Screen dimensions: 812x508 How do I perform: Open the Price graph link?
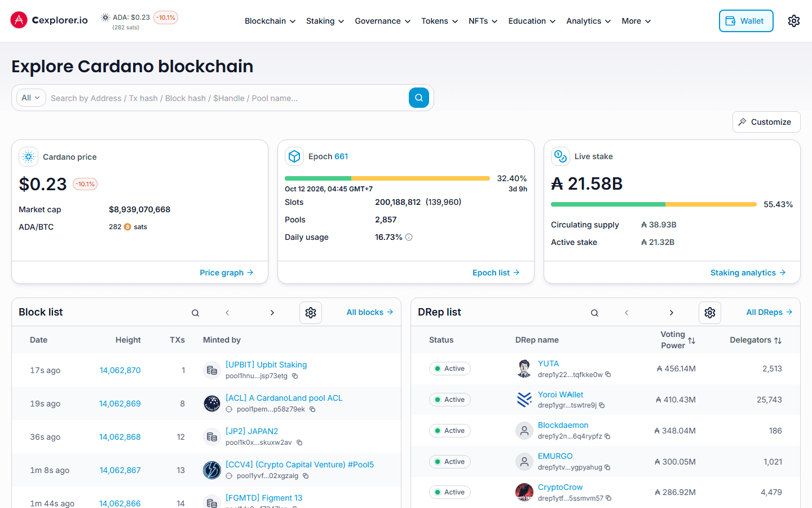pyautogui.click(x=227, y=273)
